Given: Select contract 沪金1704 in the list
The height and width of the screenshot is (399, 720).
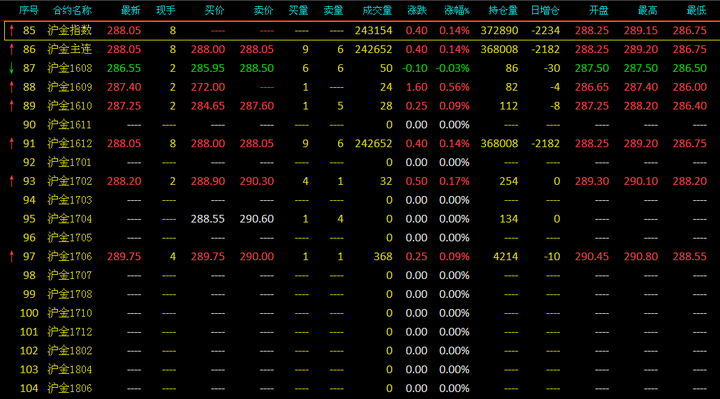Looking at the screenshot, I should pos(70,219).
